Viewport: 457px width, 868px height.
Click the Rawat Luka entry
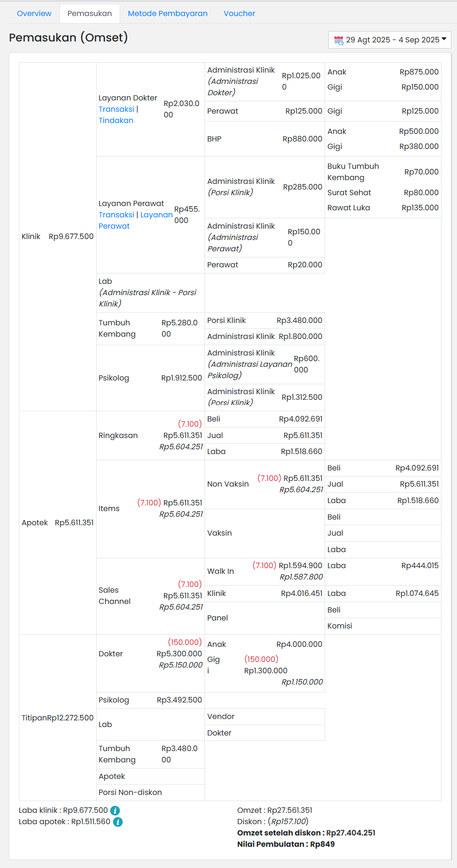(x=349, y=207)
